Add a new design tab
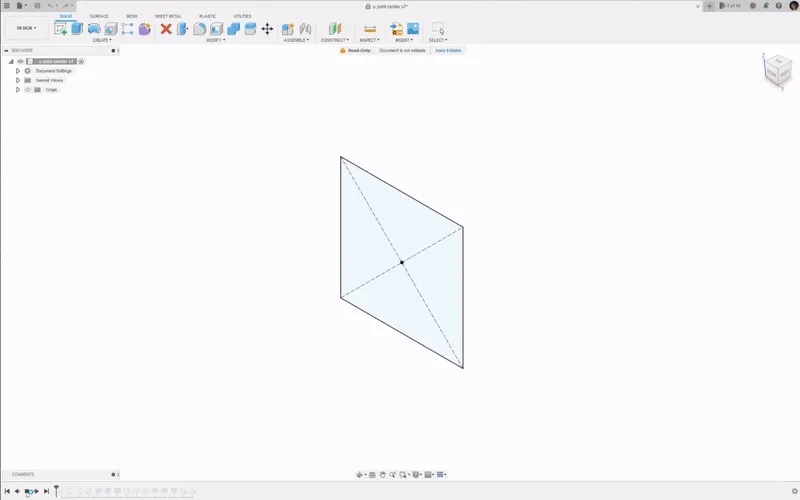The width and height of the screenshot is (800, 500). coord(709,6)
